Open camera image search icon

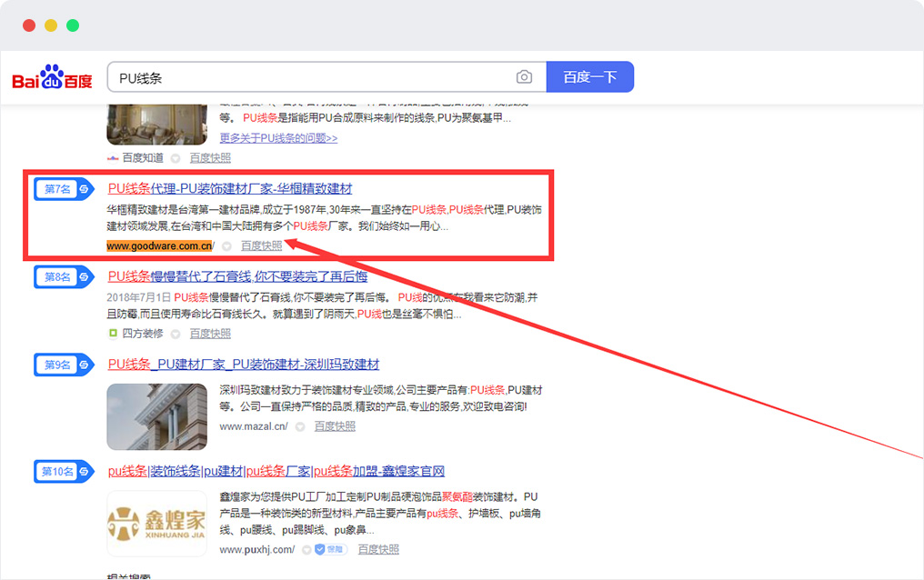(524, 77)
